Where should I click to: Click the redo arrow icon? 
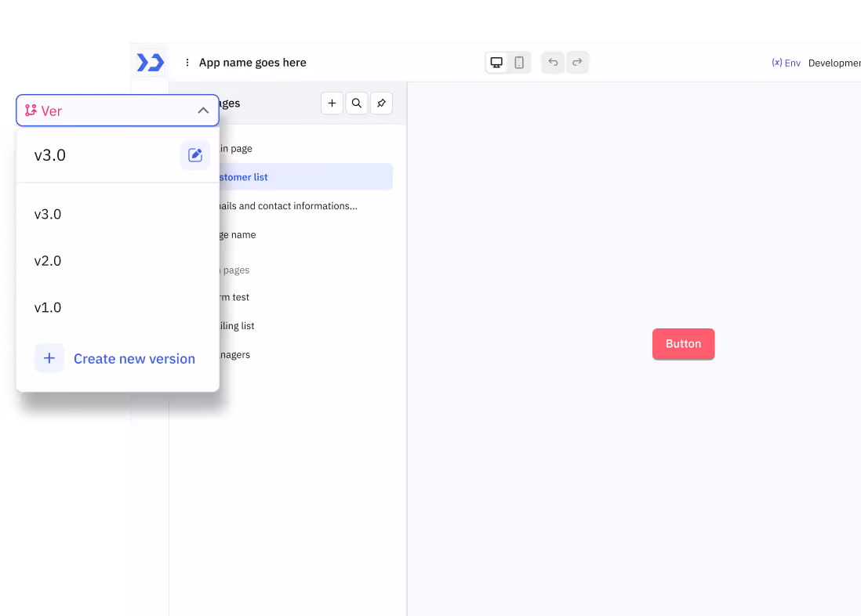[577, 63]
